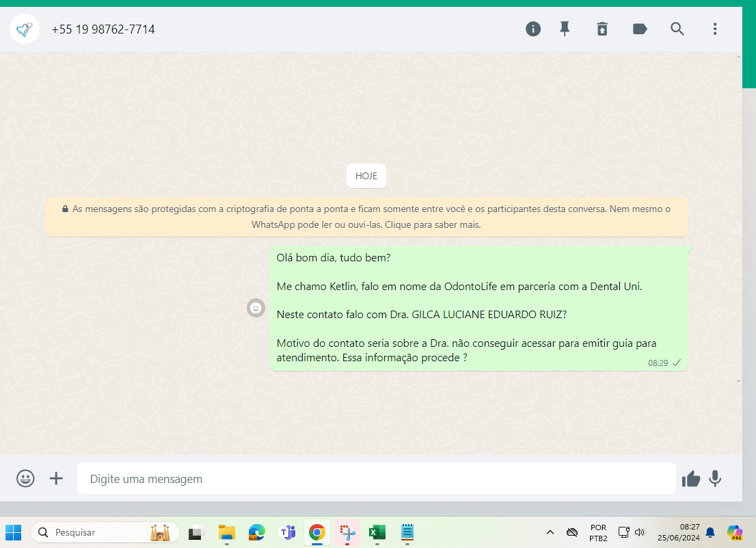Open the three-dot chat menu
This screenshot has width=756, height=548.
click(715, 29)
